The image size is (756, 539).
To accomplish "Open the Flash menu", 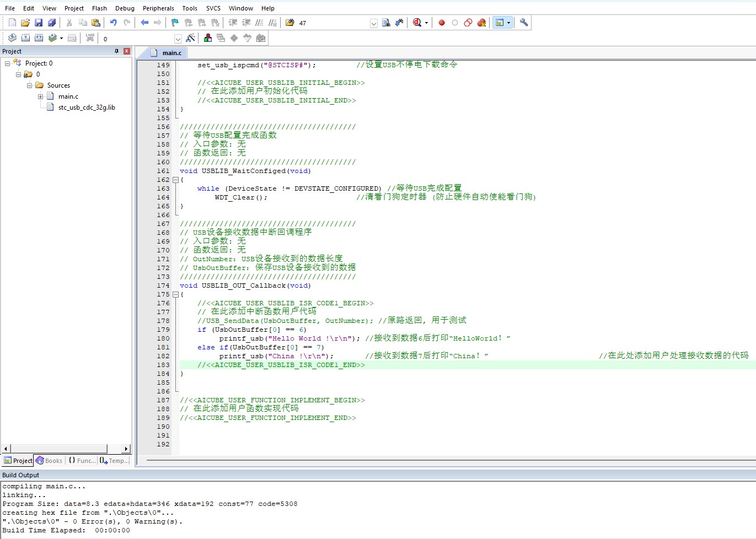I will 99,8.
